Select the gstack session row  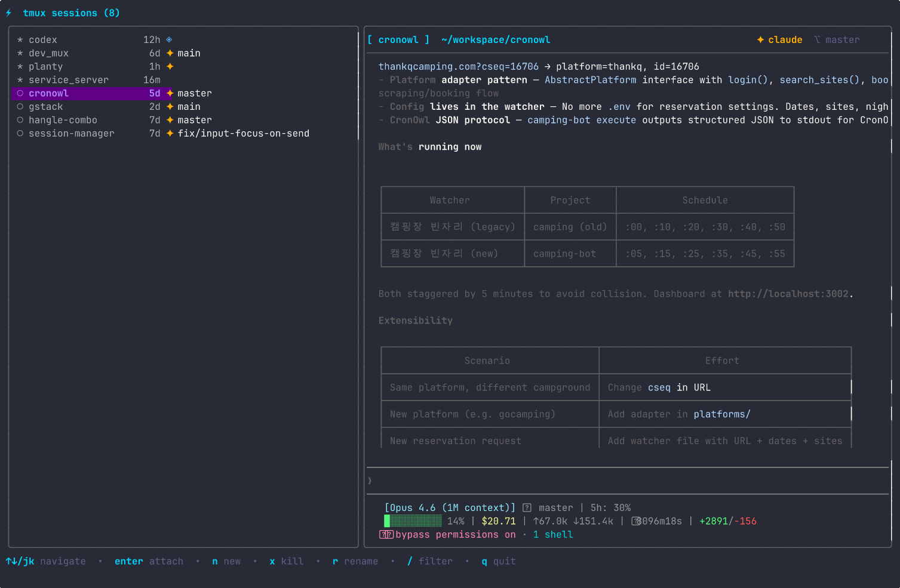pyautogui.click(x=184, y=107)
